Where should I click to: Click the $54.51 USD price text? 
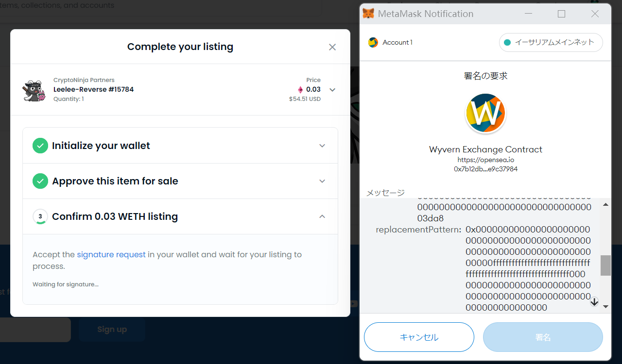click(305, 99)
